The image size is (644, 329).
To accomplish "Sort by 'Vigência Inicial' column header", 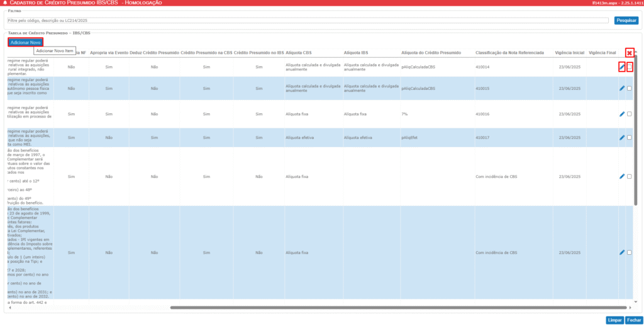I will pos(570,52).
